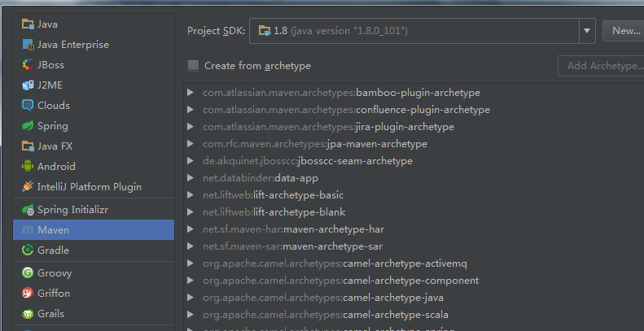The width and height of the screenshot is (644, 331).
Task: Select camel-archetype-scala row text
Action: 326,315
